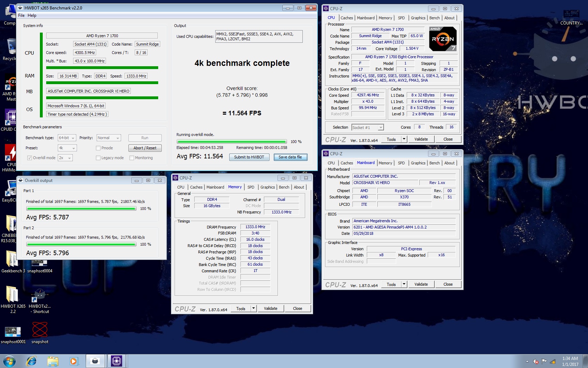Open Action Center flag tray icon
This screenshot has height=368, width=588.
[544, 361]
